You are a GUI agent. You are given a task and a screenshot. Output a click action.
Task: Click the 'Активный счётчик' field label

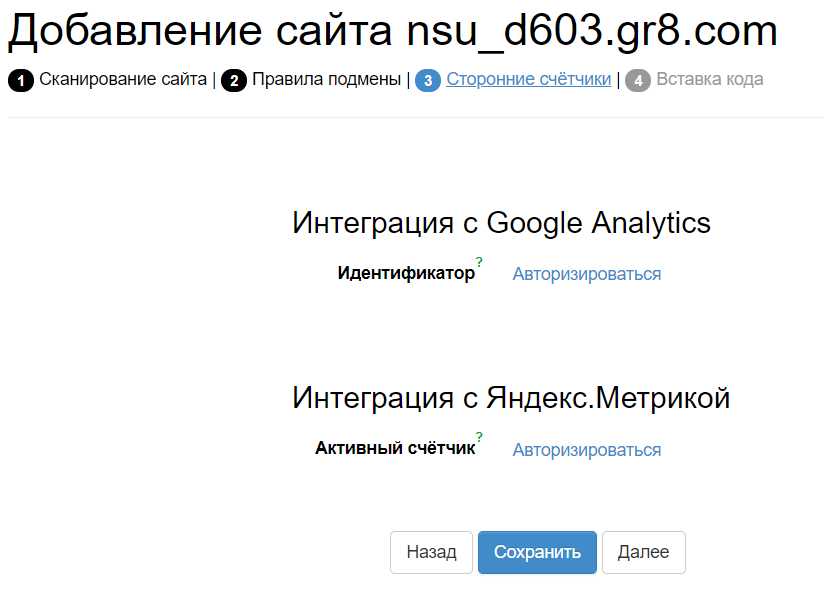click(x=395, y=449)
